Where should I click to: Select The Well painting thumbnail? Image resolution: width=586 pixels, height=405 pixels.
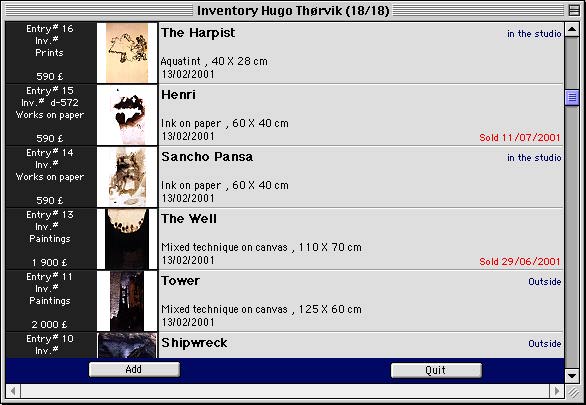127,239
